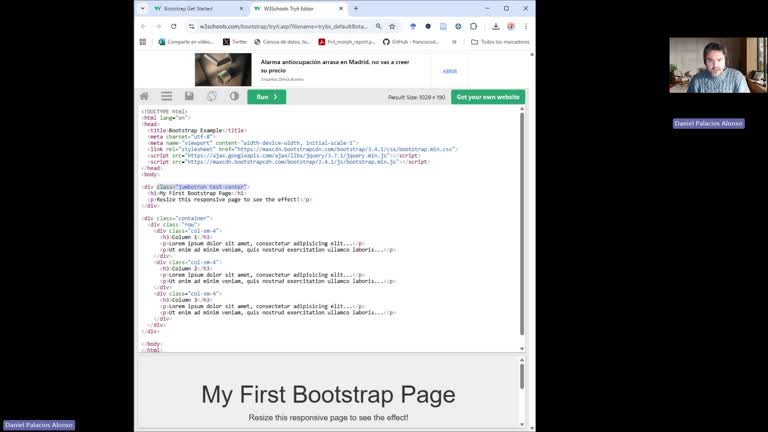768x432 pixels.
Task: Click the container div line in code
Action: coord(177,218)
